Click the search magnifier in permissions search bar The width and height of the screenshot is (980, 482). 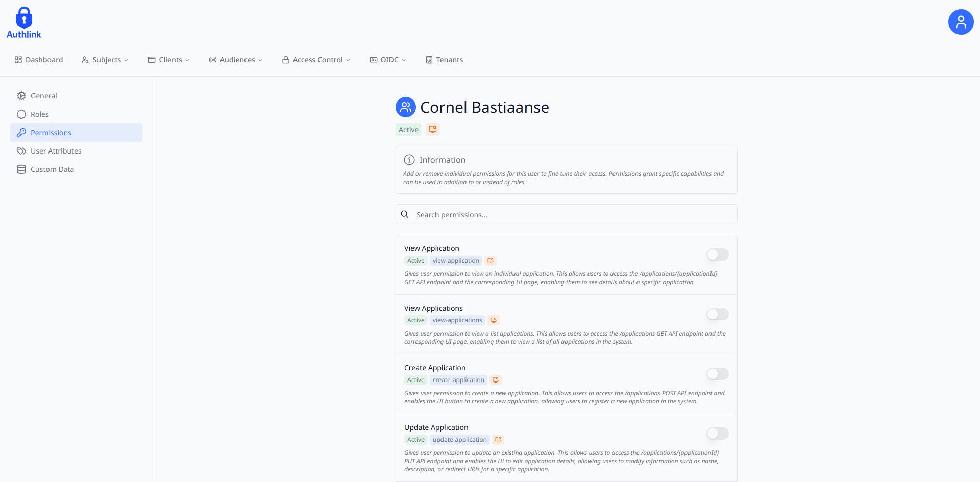pyautogui.click(x=405, y=214)
